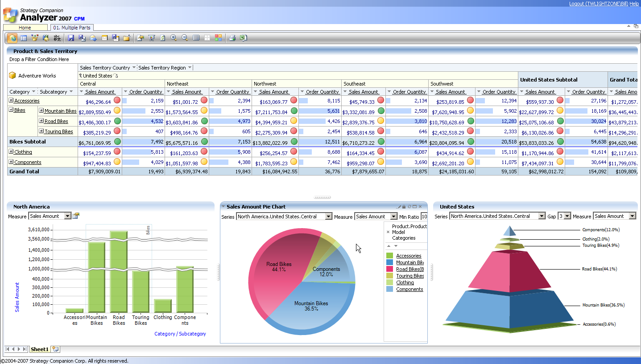Switch to the Home tab
The width and height of the screenshot is (641, 364).
25,28
